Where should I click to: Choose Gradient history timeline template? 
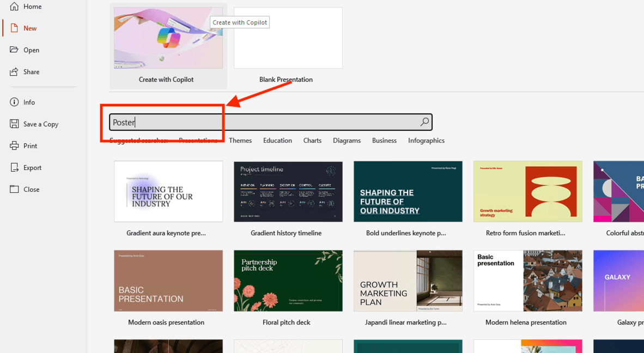(x=288, y=192)
